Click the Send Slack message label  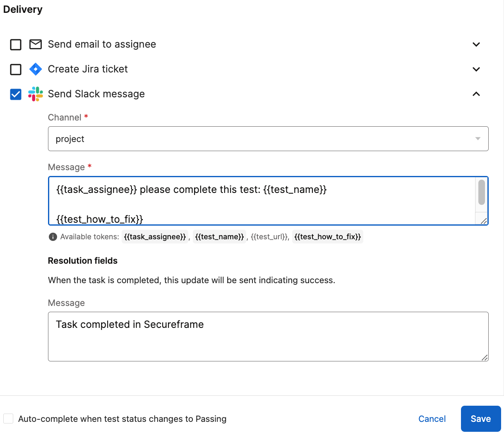pos(96,94)
